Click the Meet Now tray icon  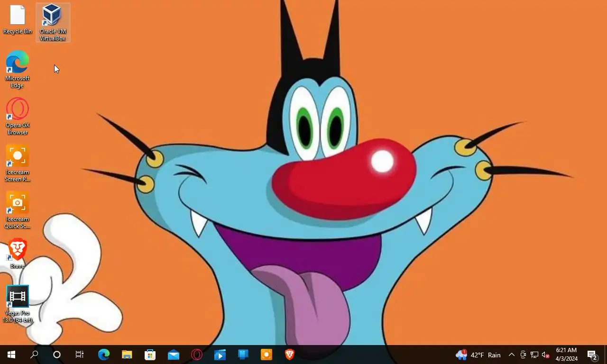[x=523, y=355]
